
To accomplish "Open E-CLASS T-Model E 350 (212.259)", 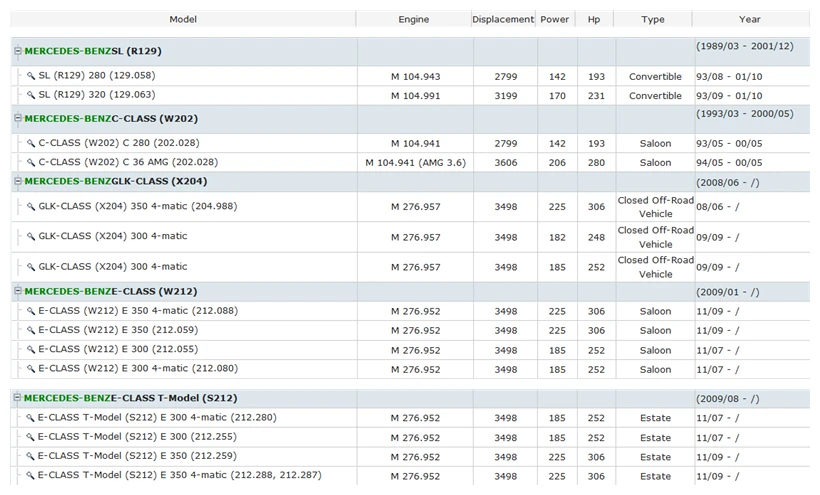I will [137, 456].
